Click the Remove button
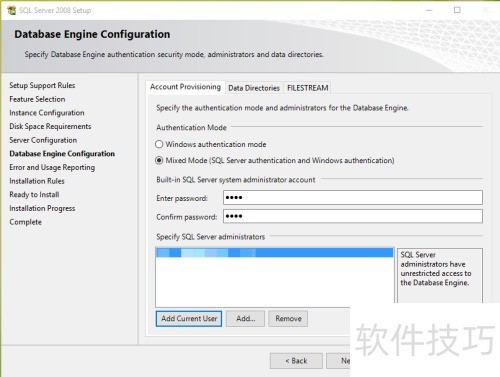This screenshot has width=500, height=377. click(288, 319)
